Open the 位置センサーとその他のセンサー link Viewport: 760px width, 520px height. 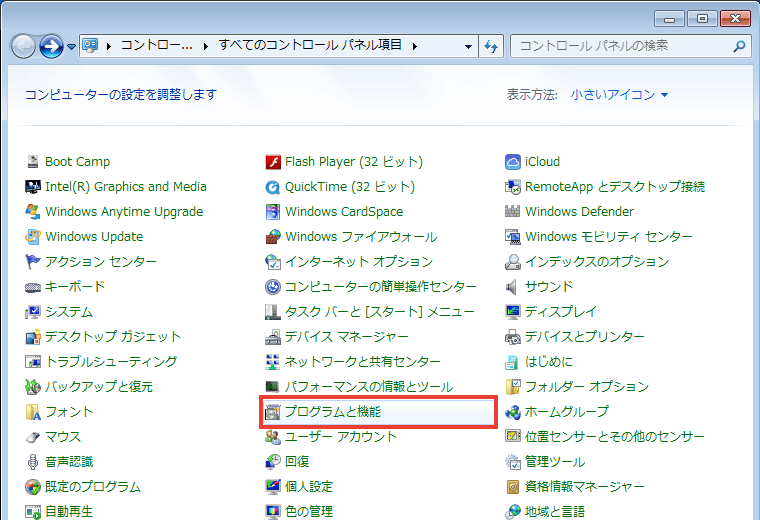[615, 437]
